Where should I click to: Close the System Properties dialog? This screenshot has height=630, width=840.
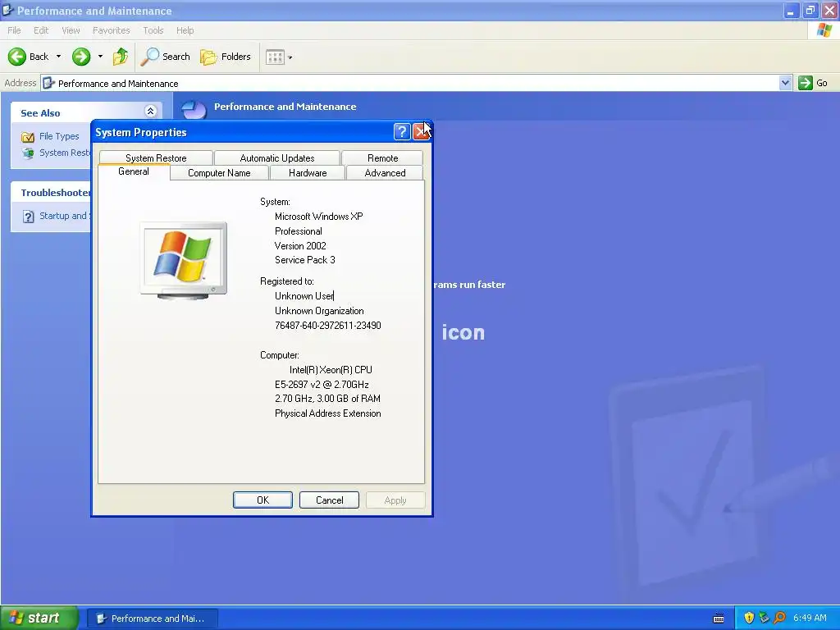pos(421,132)
